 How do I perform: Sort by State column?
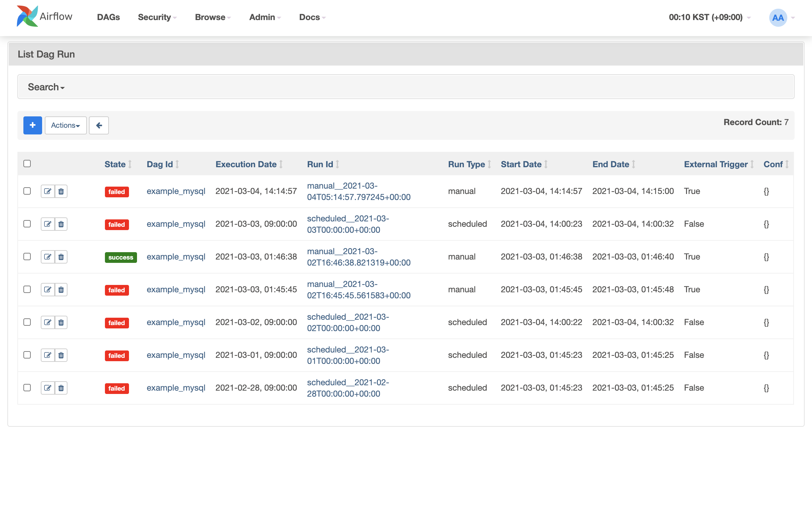coord(118,164)
